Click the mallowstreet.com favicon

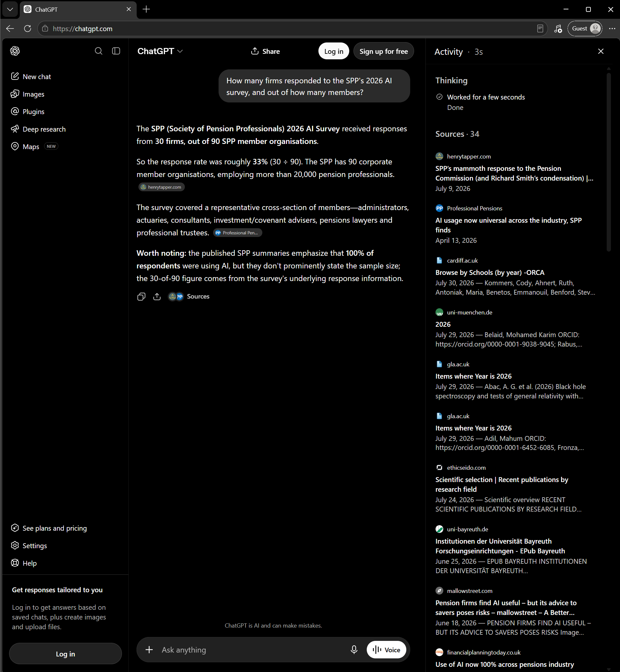tap(439, 591)
